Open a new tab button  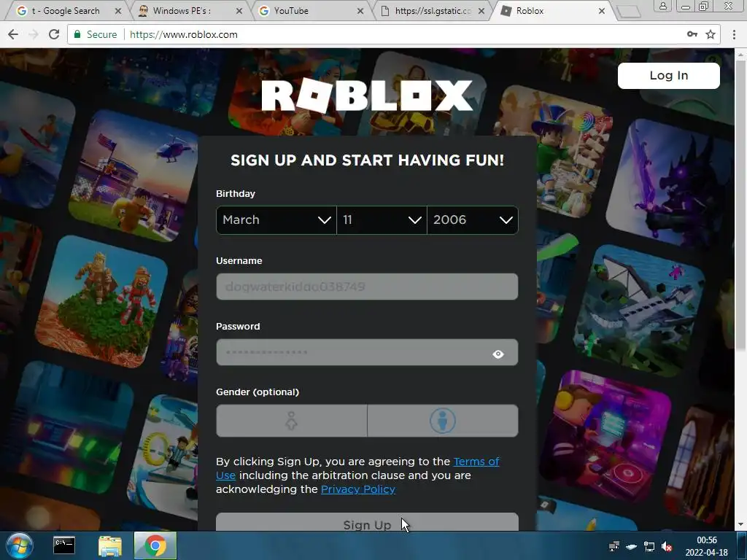629,12
